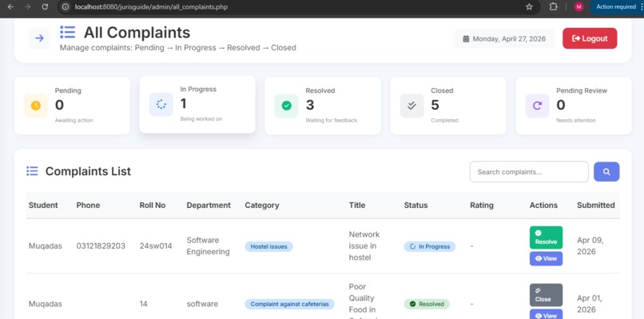Click the Action required browser button
644x319 pixels.
coord(616,7)
